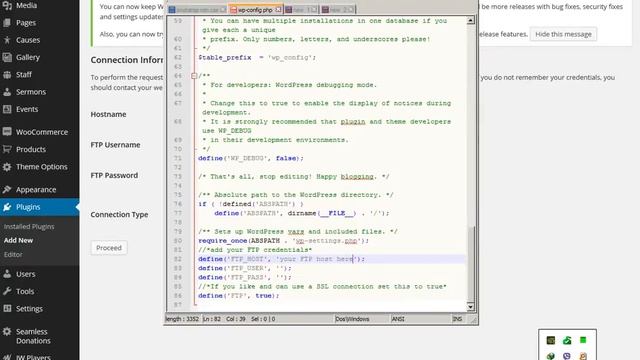This screenshot has width=640, height=360.
Task: Collapse the comment fold marker at line 64
Action: (194, 76)
